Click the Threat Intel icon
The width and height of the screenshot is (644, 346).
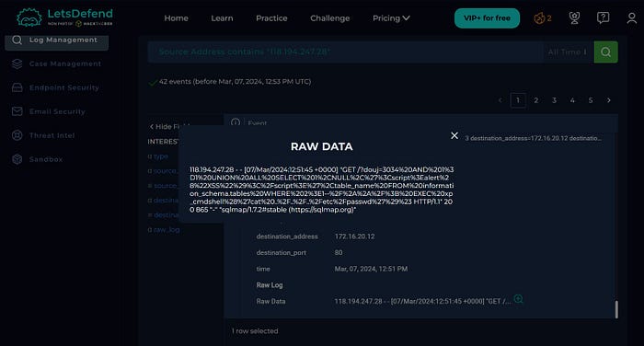coord(17,135)
